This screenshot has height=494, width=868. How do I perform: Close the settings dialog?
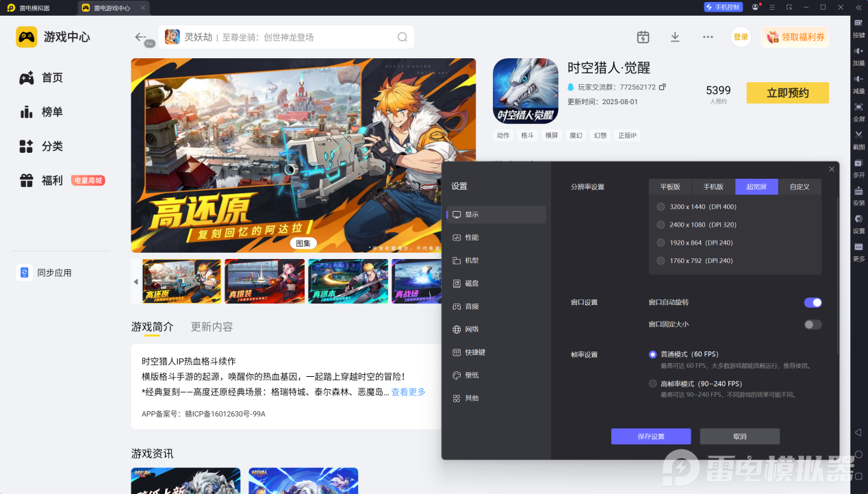click(x=832, y=169)
